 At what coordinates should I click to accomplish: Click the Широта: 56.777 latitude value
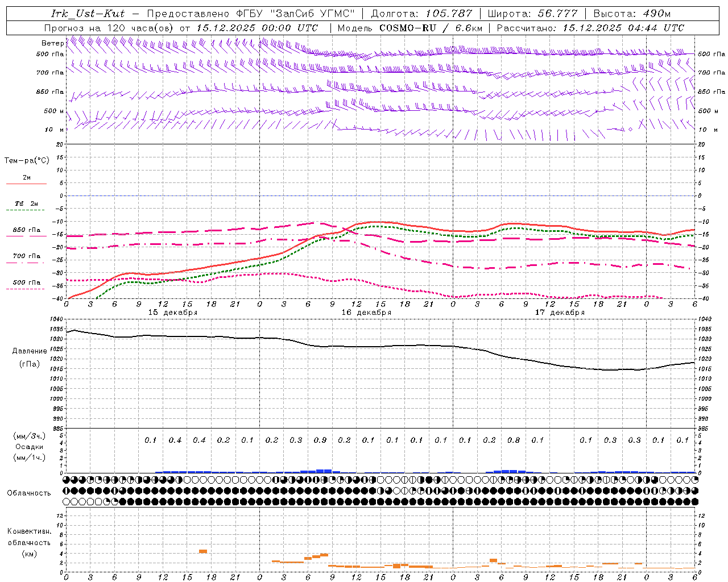(x=532, y=14)
